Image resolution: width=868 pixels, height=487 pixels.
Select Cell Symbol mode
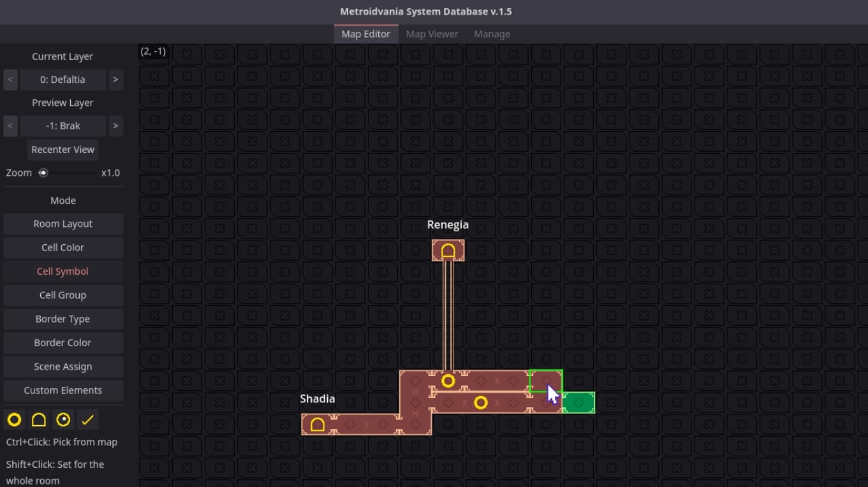[x=63, y=271]
